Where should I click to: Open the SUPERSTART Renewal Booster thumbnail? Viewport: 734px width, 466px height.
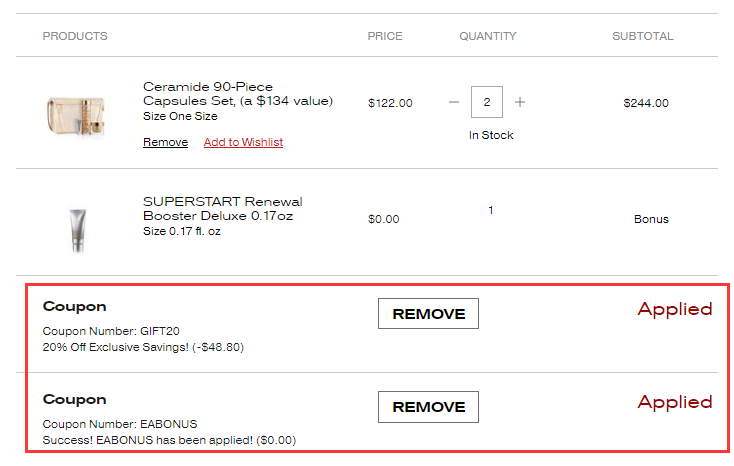click(x=77, y=229)
